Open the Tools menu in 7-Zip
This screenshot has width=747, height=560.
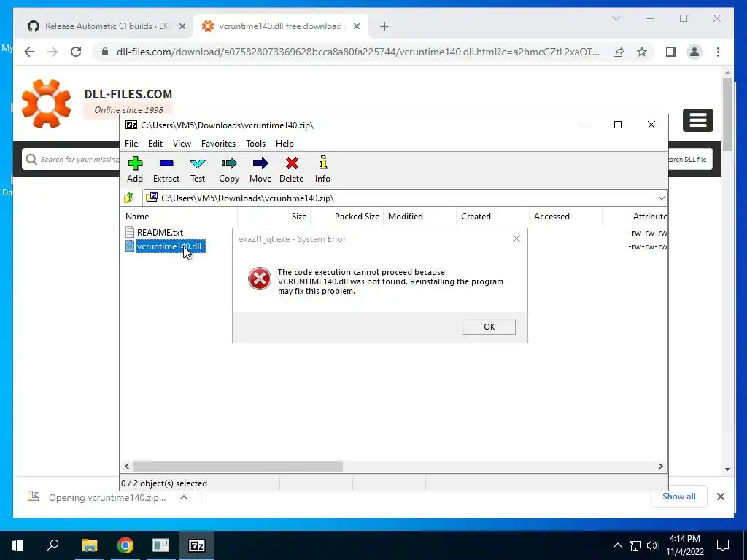pyautogui.click(x=255, y=144)
